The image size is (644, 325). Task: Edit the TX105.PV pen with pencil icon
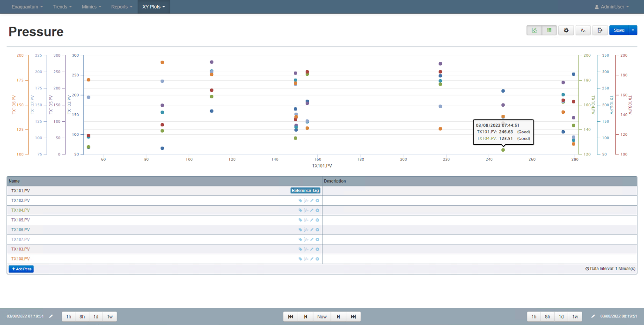312,220
